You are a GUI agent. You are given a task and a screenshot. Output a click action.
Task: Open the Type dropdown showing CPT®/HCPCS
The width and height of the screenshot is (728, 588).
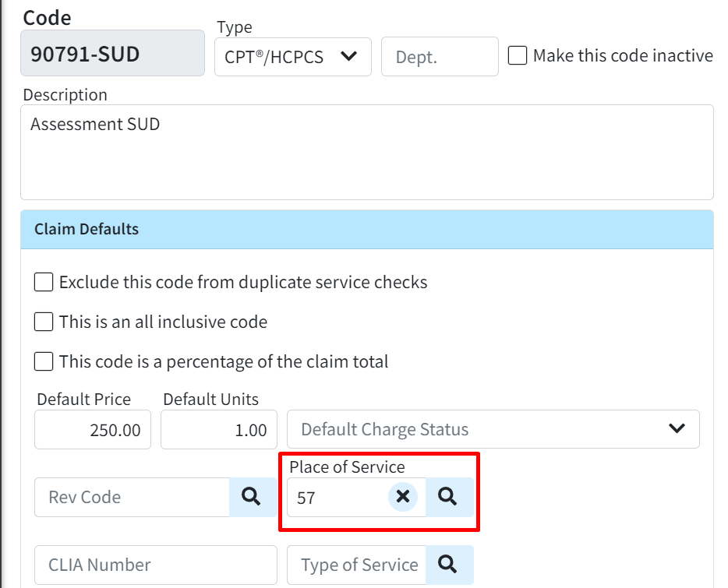[x=292, y=56]
